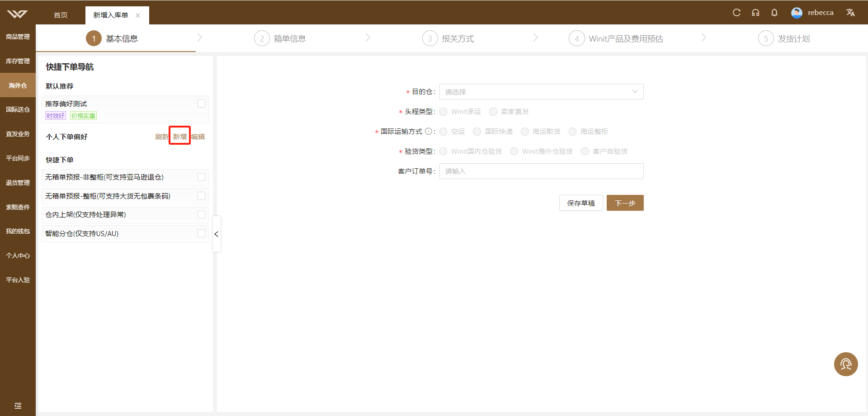Screen dimensions: 868x416
Task: Click step 5 circle 发货计划
Action: point(766,38)
